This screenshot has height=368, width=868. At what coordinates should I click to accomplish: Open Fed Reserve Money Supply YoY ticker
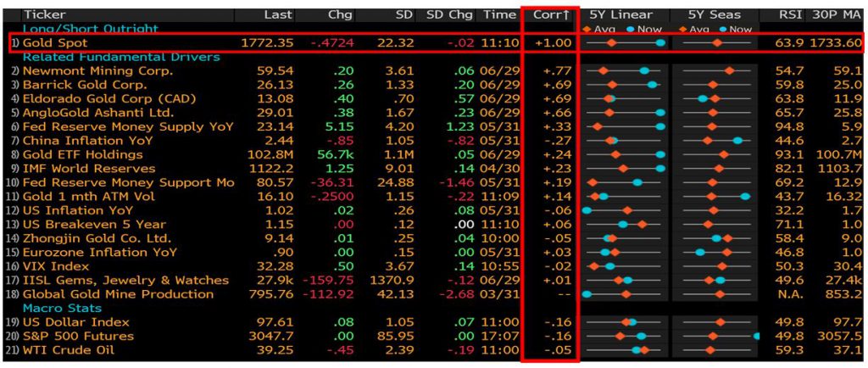(x=128, y=126)
